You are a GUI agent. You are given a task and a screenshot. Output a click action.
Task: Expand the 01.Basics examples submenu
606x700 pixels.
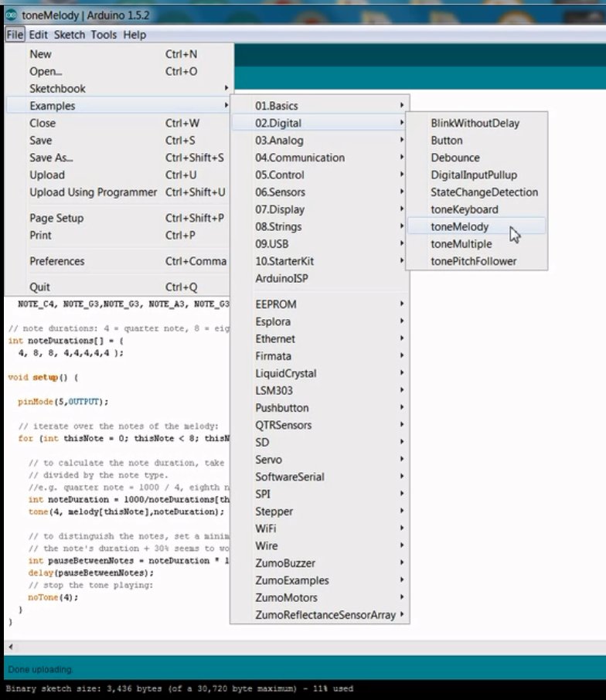[x=320, y=106]
